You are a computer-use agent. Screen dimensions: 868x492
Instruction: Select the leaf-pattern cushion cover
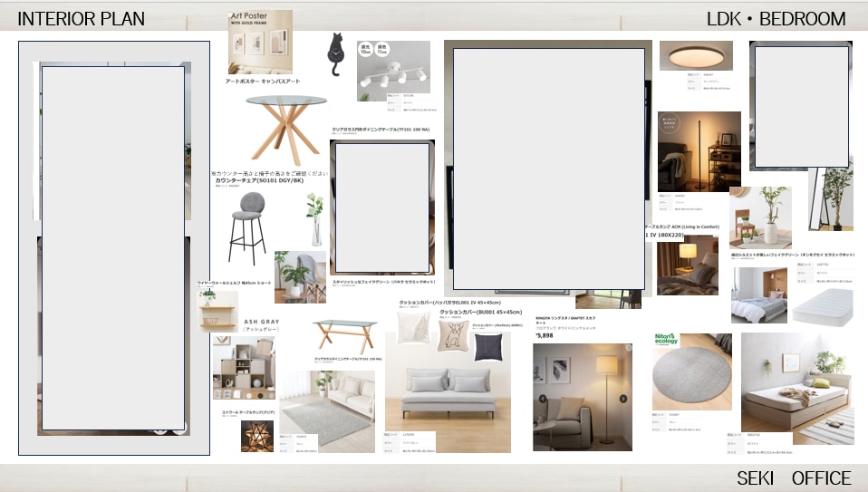coord(413,328)
